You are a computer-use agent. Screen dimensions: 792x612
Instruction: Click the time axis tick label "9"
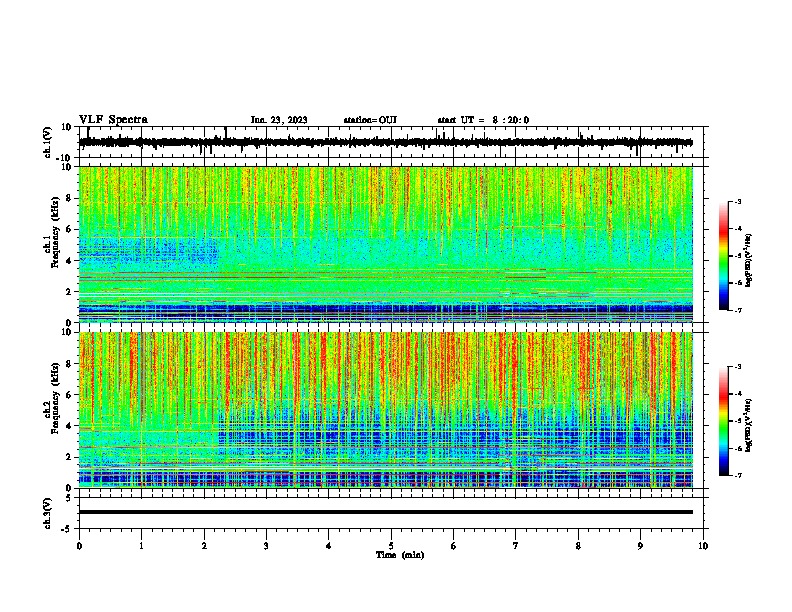coord(640,546)
